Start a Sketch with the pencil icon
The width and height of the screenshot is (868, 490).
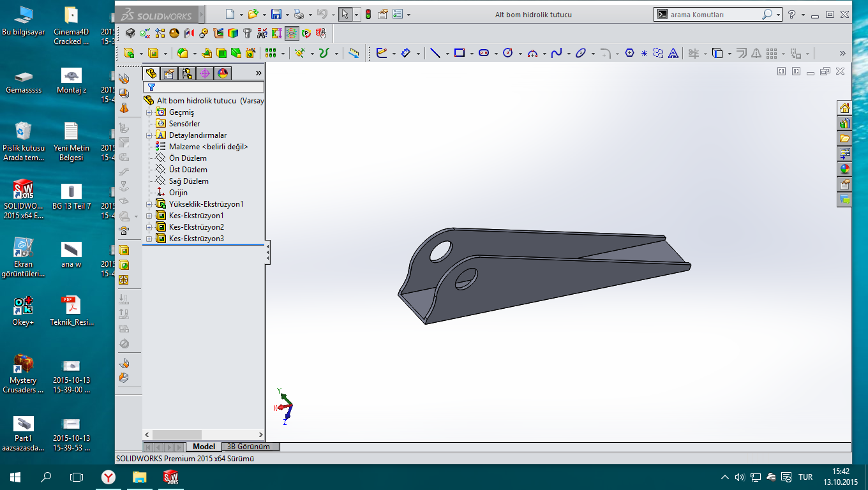(x=382, y=54)
